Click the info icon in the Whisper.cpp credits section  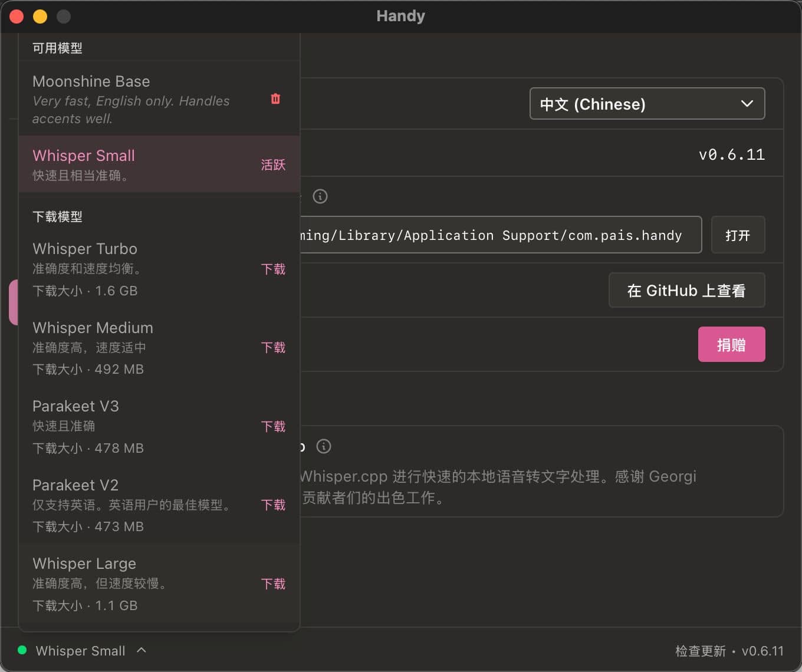(324, 446)
